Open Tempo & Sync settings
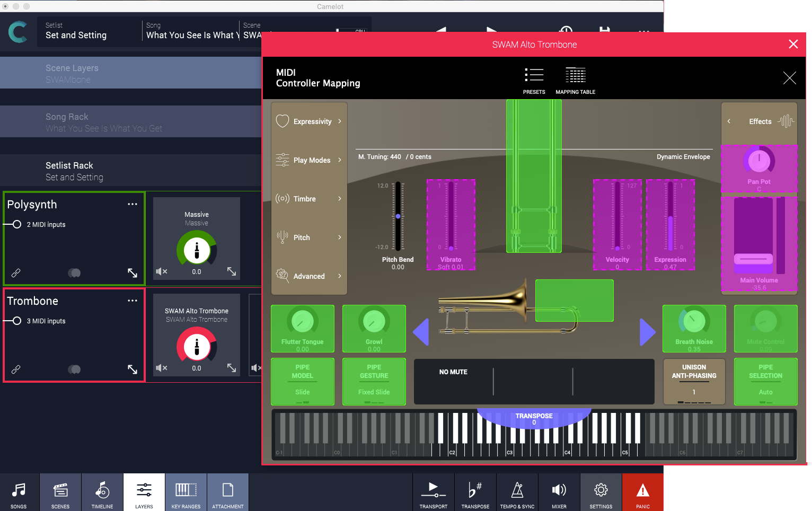The image size is (812, 511). pyautogui.click(x=517, y=492)
